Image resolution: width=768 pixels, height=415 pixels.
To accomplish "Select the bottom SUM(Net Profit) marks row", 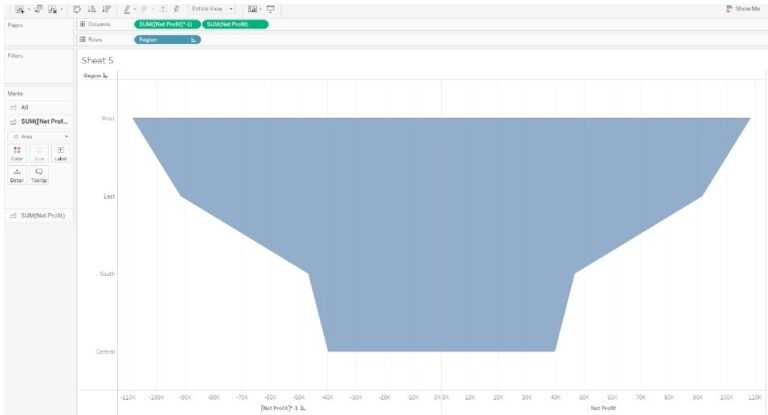I will click(x=39, y=216).
